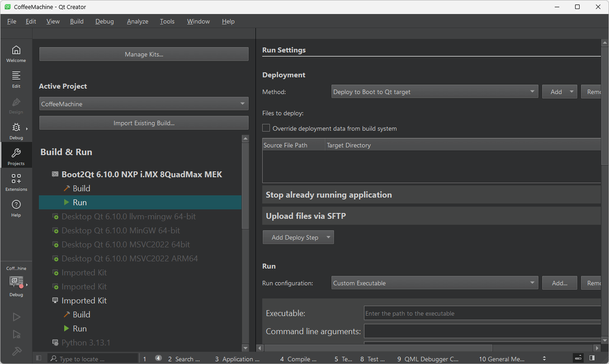609x364 pixels.
Task: Click the hammer Build icon
Action: pyautogui.click(x=16, y=351)
